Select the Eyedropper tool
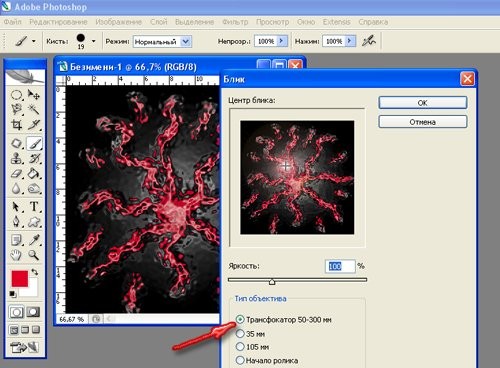The width and height of the screenshot is (500, 368). point(34,240)
